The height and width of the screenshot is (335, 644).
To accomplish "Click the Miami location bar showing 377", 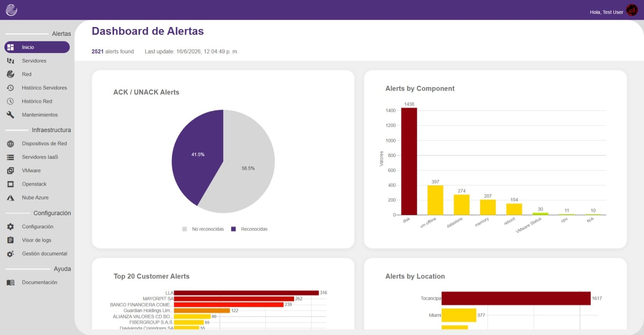I will (459, 315).
